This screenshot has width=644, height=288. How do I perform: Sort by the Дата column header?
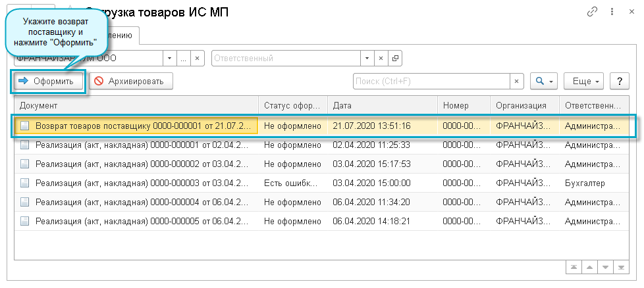coord(382,105)
